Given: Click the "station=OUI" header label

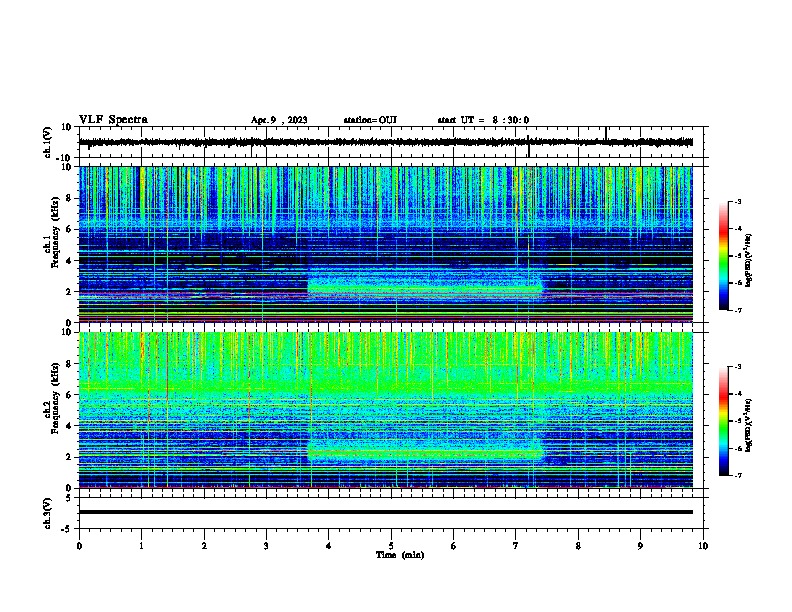Looking at the screenshot, I should coord(370,120).
